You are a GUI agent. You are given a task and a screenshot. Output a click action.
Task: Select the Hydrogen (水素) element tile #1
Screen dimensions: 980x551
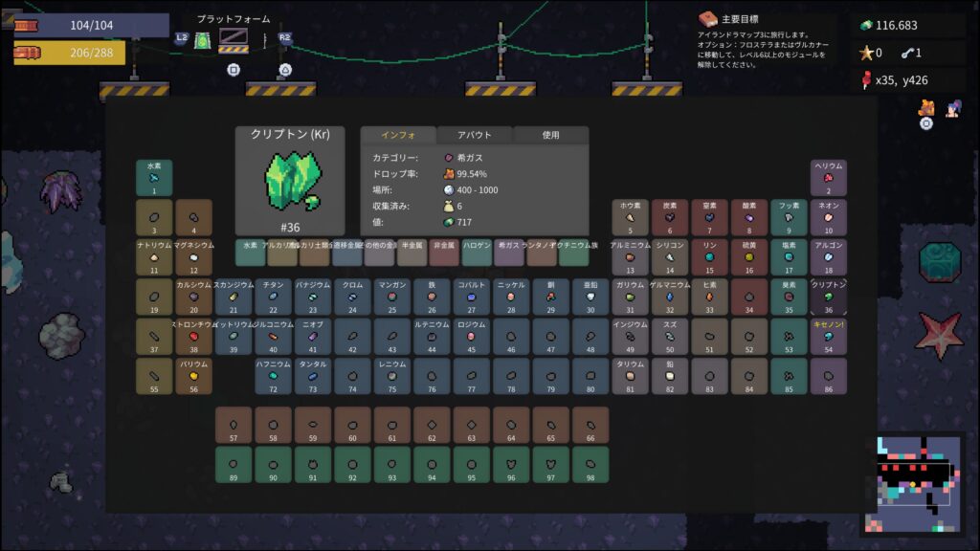(x=154, y=178)
